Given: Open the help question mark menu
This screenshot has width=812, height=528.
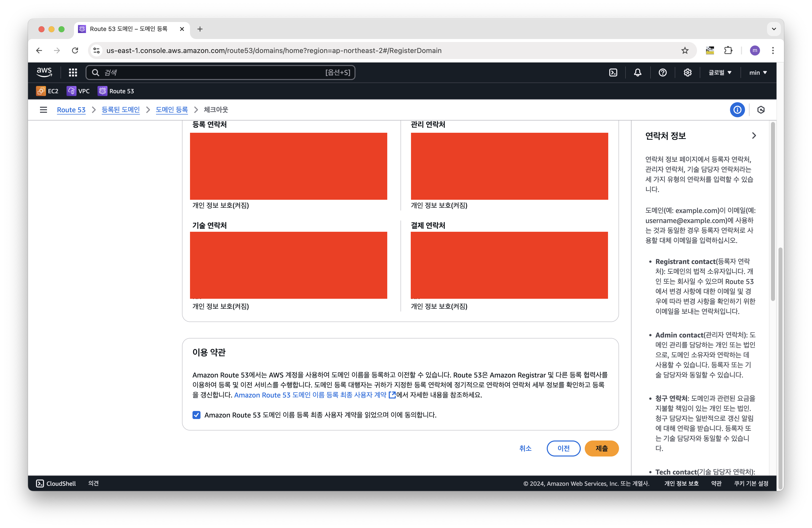Looking at the screenshot, I should 662,72.
